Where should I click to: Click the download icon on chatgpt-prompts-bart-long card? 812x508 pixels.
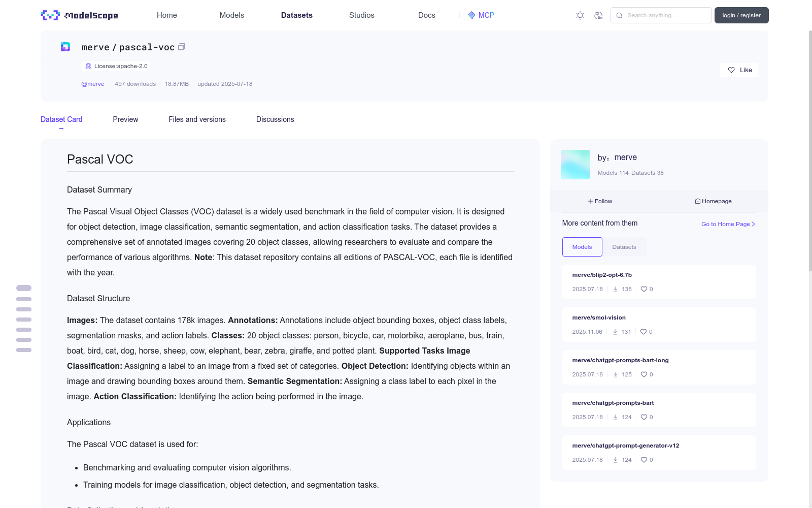(616, 374)
